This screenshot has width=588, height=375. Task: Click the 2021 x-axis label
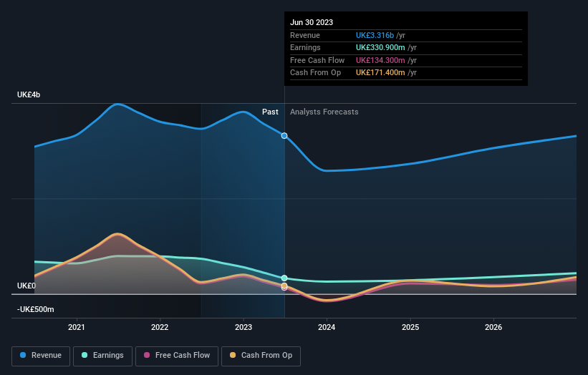click(x=77, y=327)
